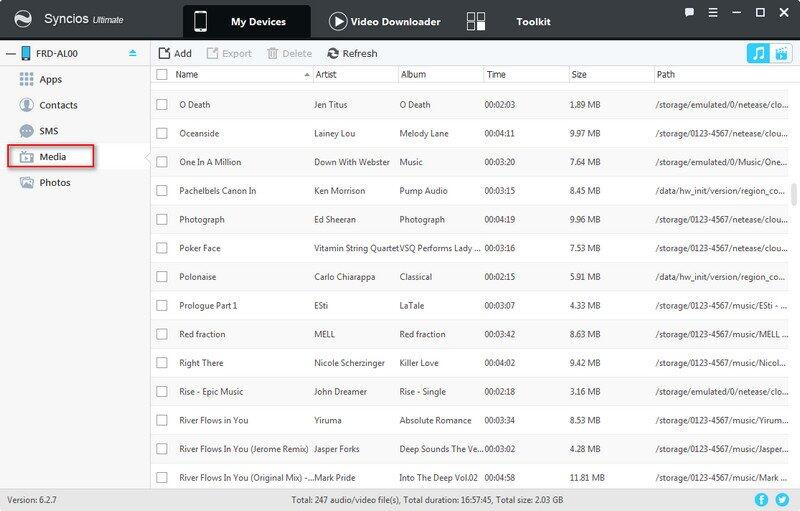Click the Export button label
This screenshot has height=511, width=800.
(237, 53)
